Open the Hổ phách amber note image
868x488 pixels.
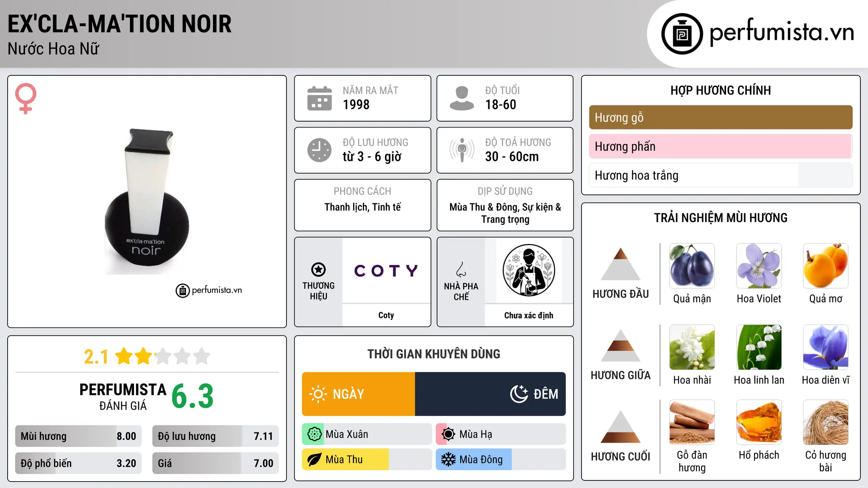coord(759,422)
